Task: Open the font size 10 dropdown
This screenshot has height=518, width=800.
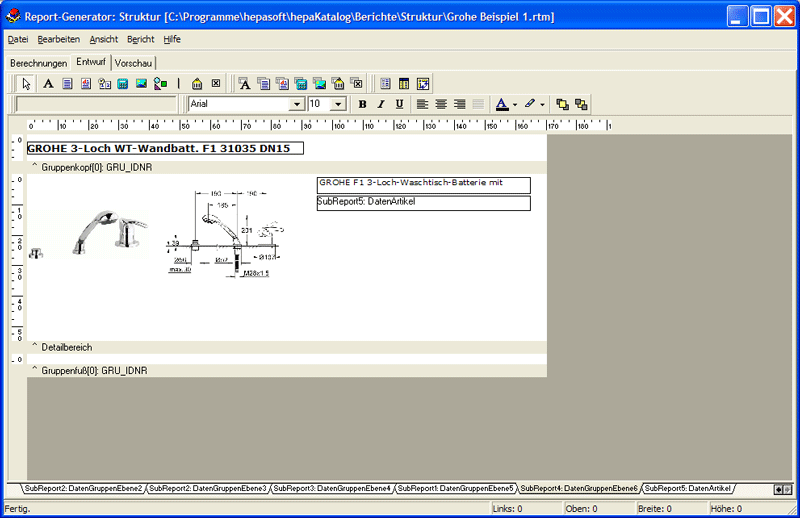Action: 338,104
